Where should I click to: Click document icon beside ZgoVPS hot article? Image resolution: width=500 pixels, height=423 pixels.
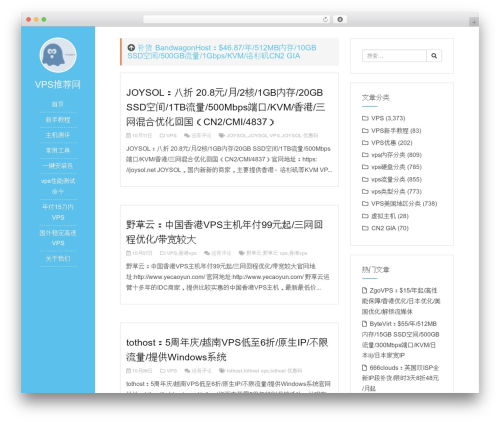[365, 290]
